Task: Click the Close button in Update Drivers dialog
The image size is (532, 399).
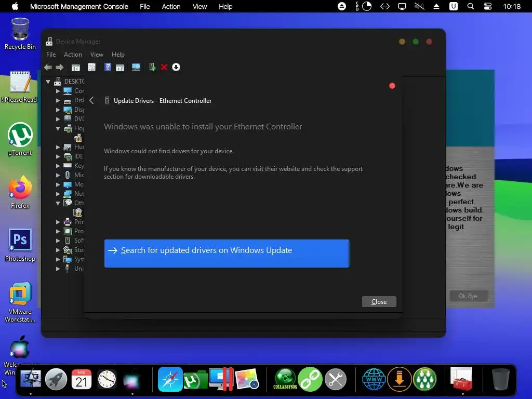Action: pos(379,302)
